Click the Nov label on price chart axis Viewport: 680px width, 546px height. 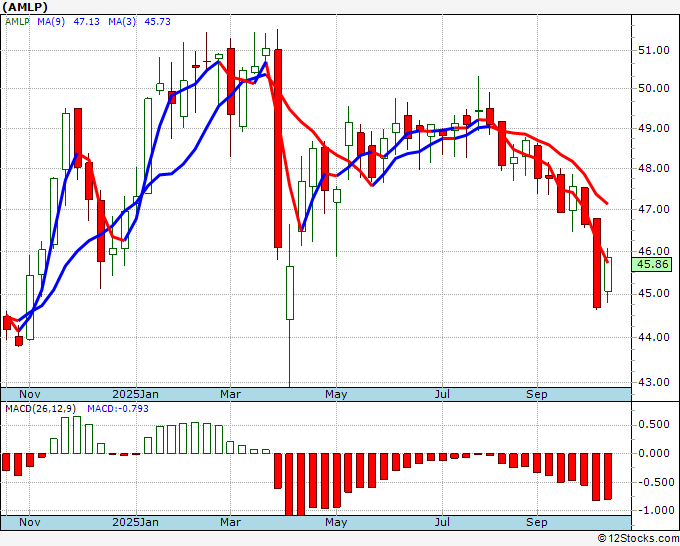point(29,394)
